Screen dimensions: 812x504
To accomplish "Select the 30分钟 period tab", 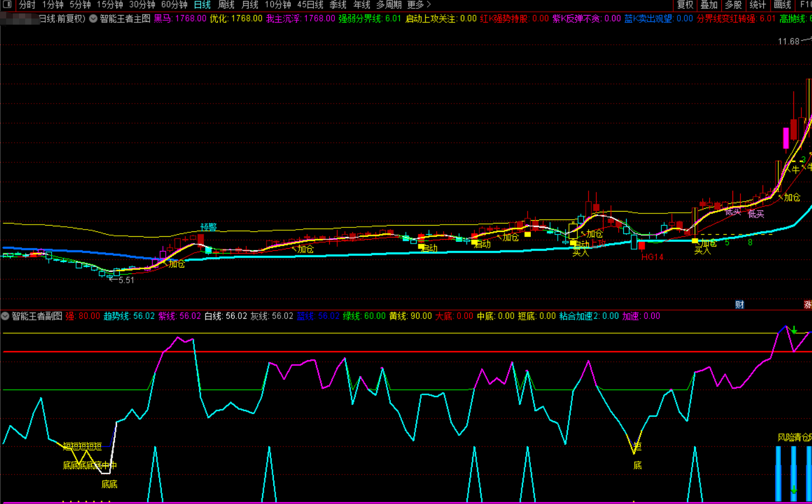I will click(142, 4).
